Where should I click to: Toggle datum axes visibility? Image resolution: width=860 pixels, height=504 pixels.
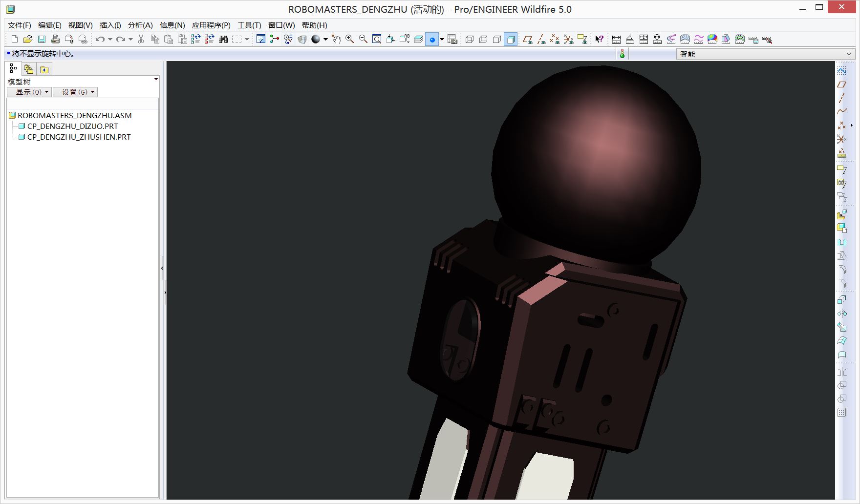541,39
